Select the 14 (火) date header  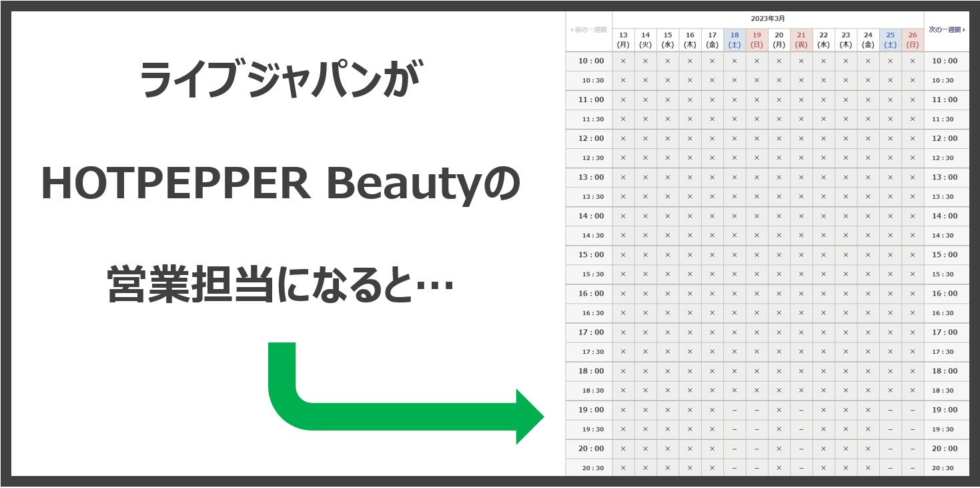pyautogui.click(x=645, y=40)
